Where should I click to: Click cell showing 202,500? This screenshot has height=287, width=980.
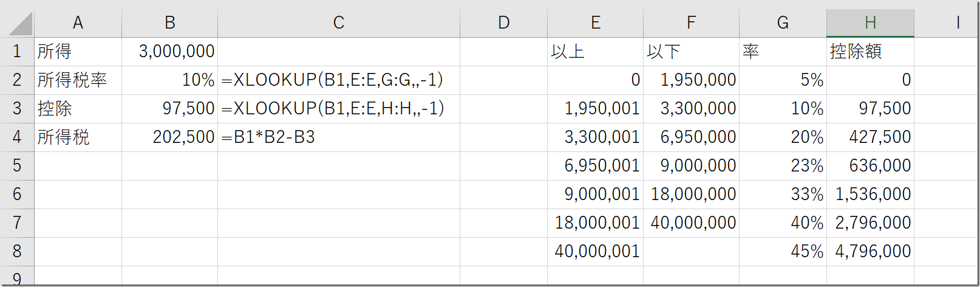169,137
